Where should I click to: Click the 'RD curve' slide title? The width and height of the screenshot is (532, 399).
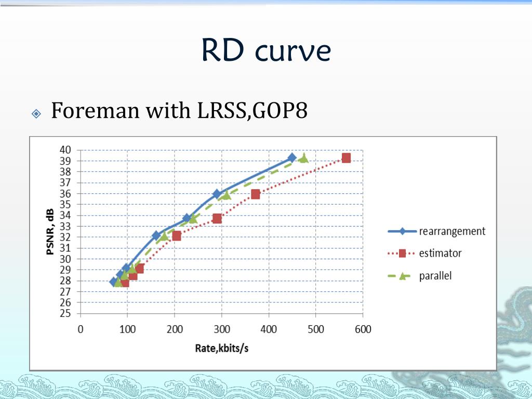pyautogui.click(x=267, y=50)
